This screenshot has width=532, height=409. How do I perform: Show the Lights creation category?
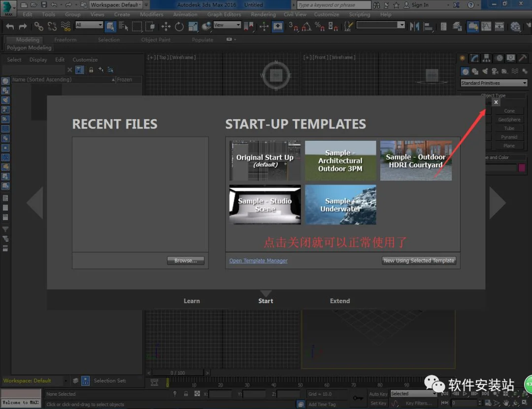[485, 71]
